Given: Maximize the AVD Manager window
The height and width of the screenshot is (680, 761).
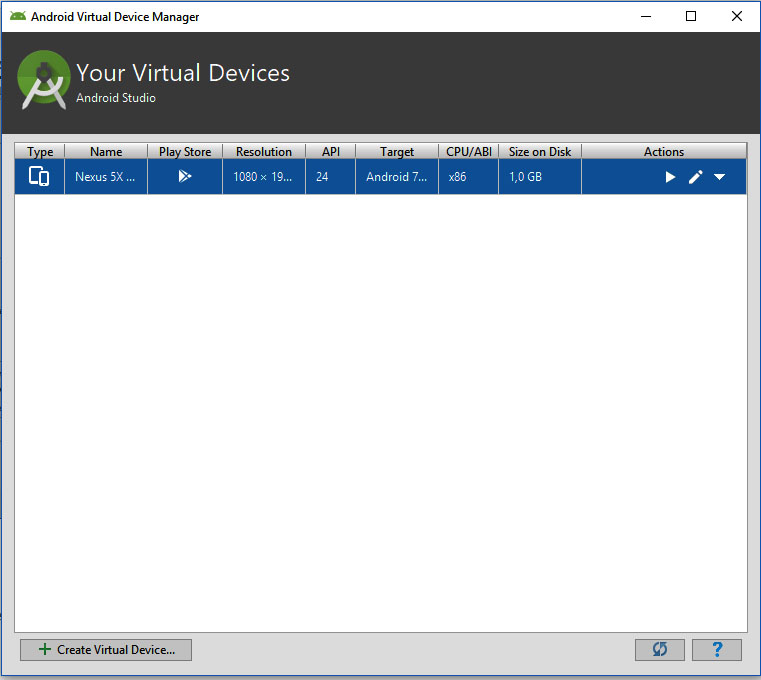Looking at the screenshot, I should click(x=691, y=16).
